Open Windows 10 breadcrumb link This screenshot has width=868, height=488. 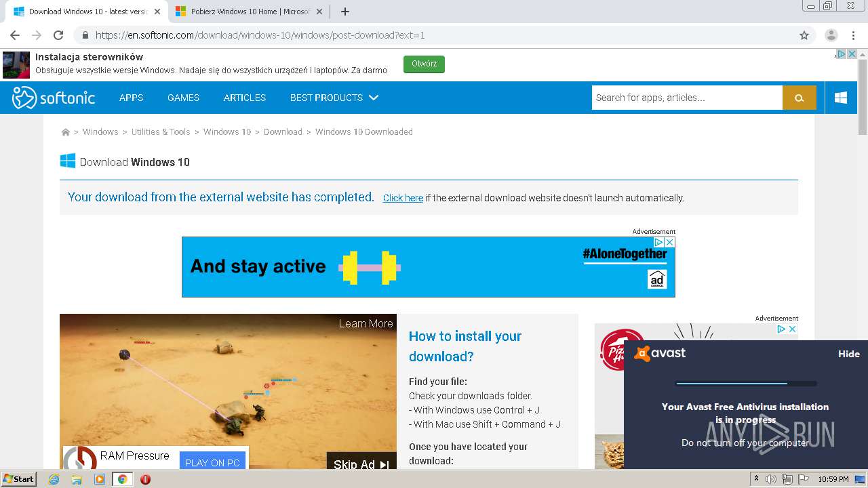click(x=227, y=132)
